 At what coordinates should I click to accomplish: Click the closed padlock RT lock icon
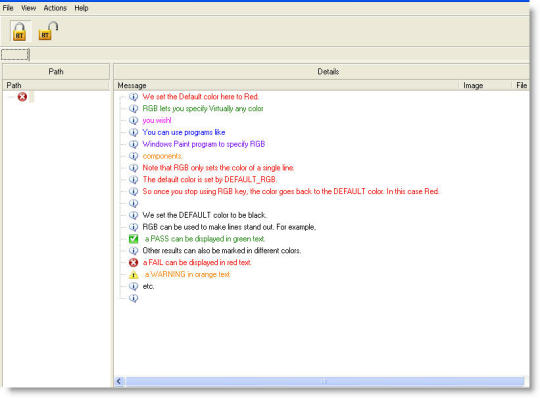pos(20,31)
